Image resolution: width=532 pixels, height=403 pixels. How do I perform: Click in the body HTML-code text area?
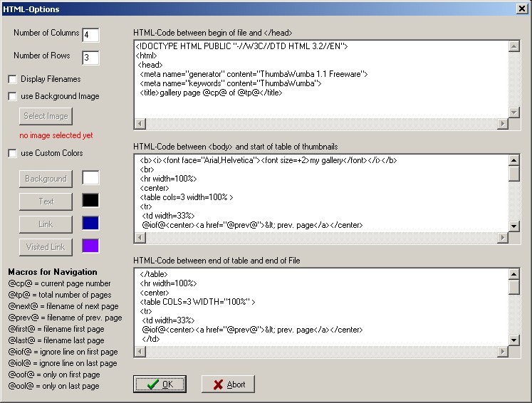[x=320, y=193]
